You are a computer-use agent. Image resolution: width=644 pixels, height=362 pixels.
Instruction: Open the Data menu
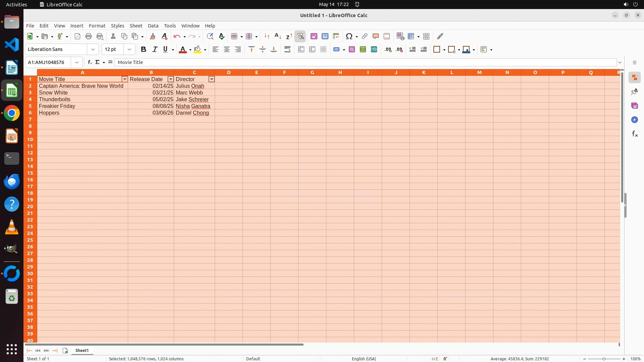pos(153,25)
